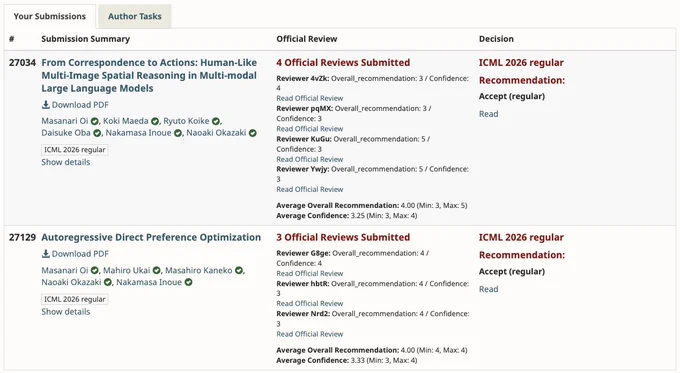Click the ICML 2026 regular tag under submission 27129
The width and height of the screenshot is (680, 373).
(x=75, y=299)
